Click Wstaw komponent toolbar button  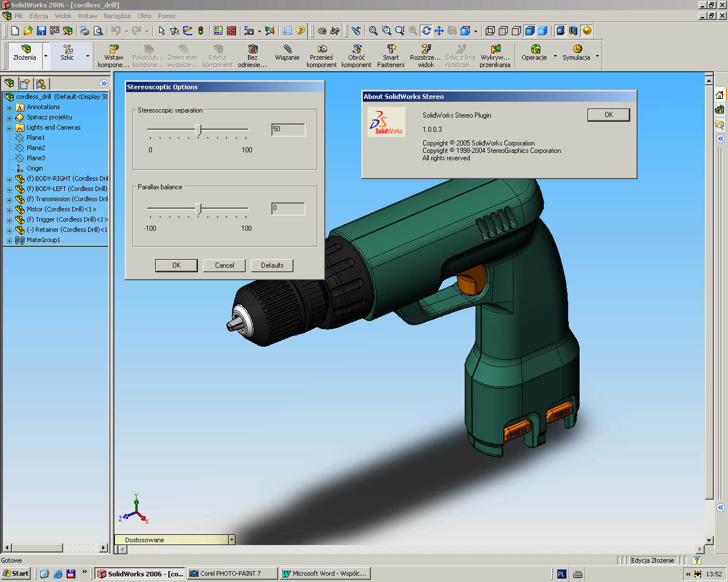click(114, 56)
